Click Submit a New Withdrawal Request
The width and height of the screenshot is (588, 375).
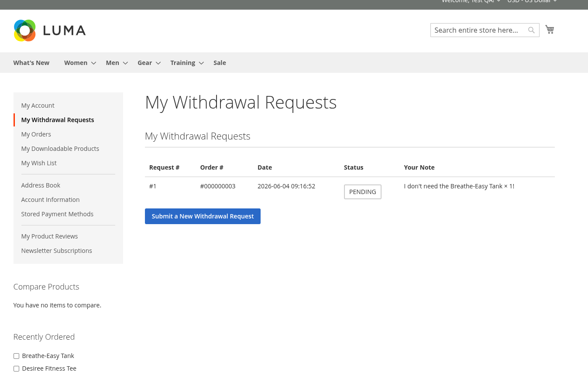pyautogui.click(x=203, y=216)
